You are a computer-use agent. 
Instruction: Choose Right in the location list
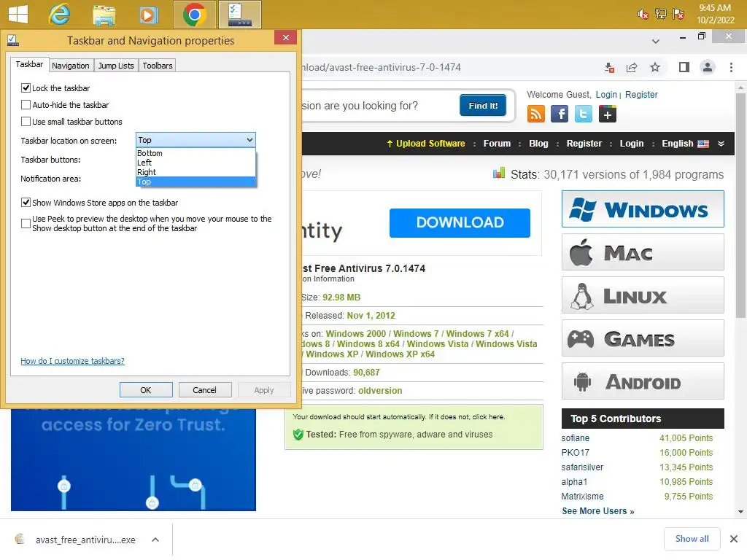pos(196,172)
